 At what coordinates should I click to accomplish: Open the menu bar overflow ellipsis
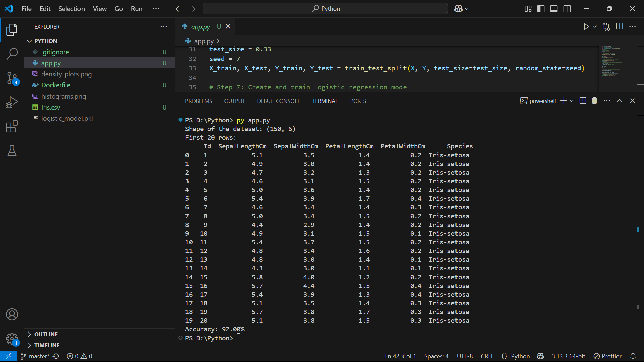(156, 9)
